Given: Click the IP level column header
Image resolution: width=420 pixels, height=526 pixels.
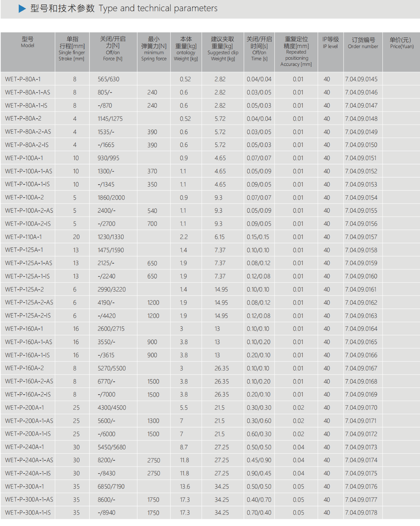Looking at the screenshot, I should 330,43.
